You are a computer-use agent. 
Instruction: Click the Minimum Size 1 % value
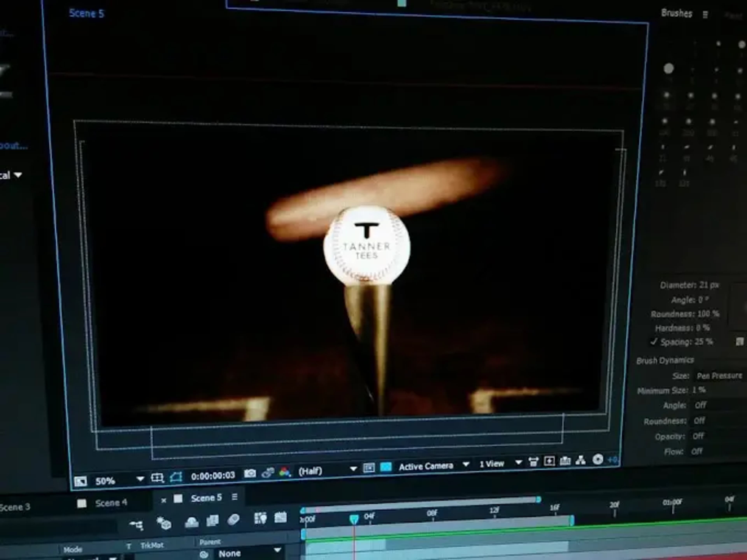(x=699, y=390)
